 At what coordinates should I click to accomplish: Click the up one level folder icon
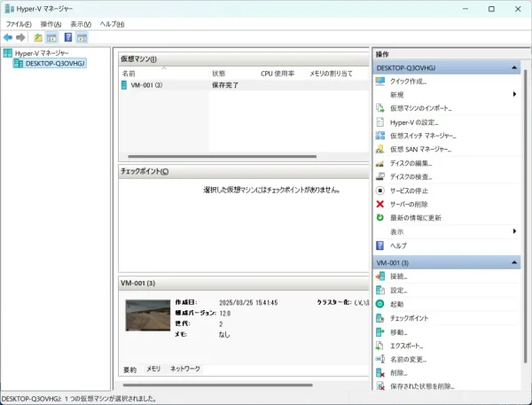[38, 37]
